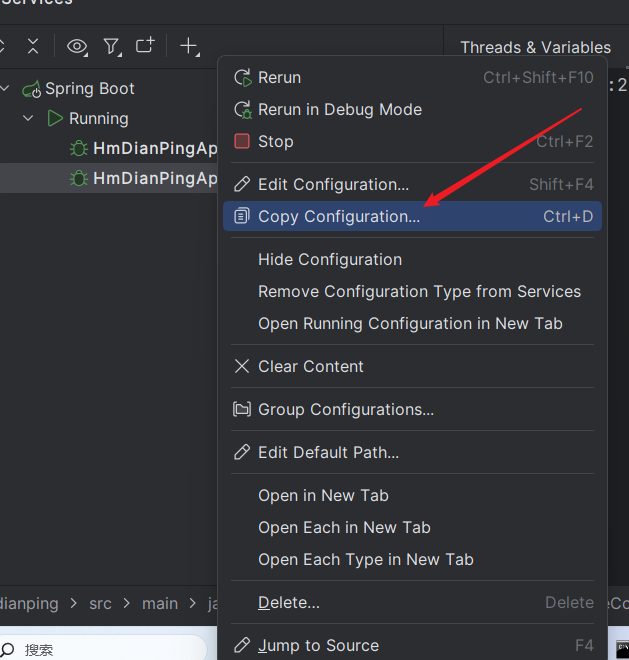Click the red Stop square icon
The image size is (629, 660).
coord(242,141)
